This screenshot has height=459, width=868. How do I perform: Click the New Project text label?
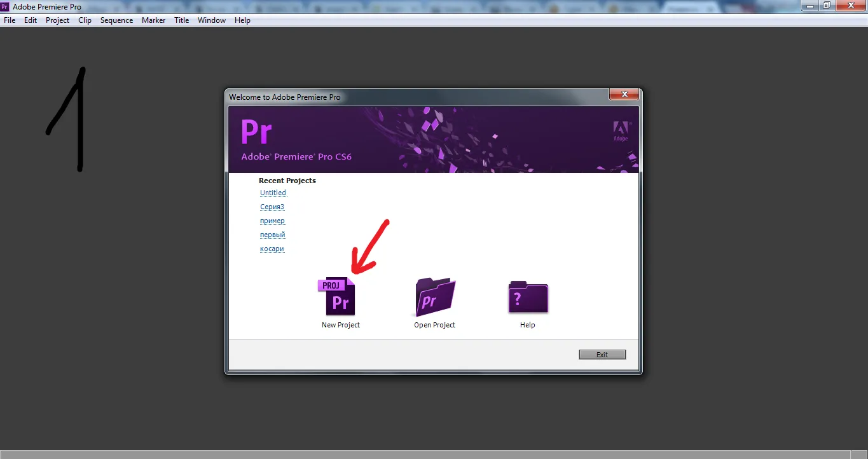point(341,325)
